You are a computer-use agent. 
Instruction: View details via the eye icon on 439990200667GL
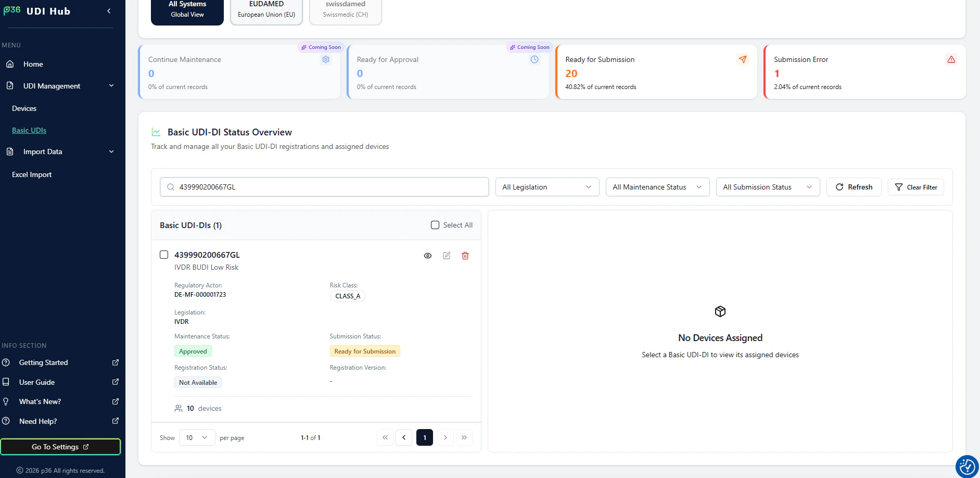point(428,256)
